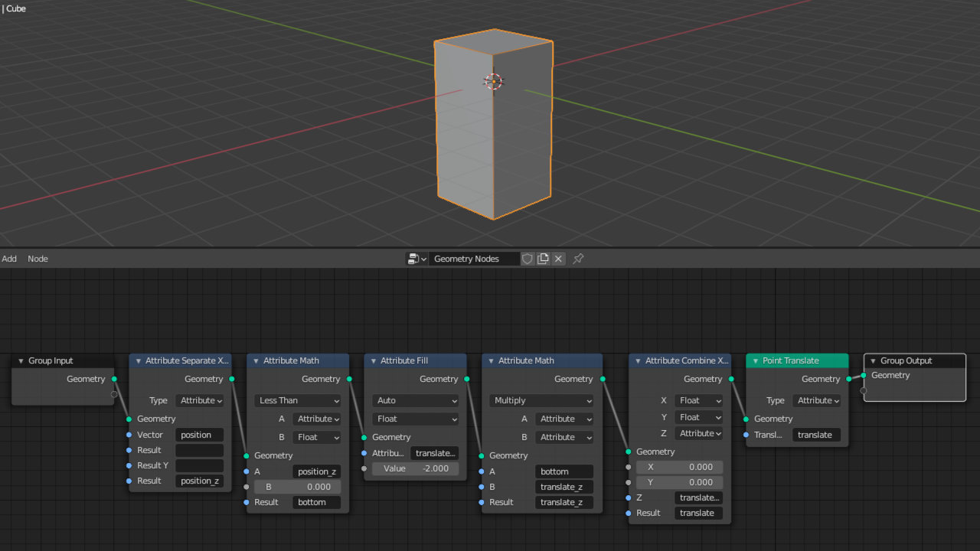
Task: Click the position_z Result field in Separate XYZ
Action: (200, 481)
